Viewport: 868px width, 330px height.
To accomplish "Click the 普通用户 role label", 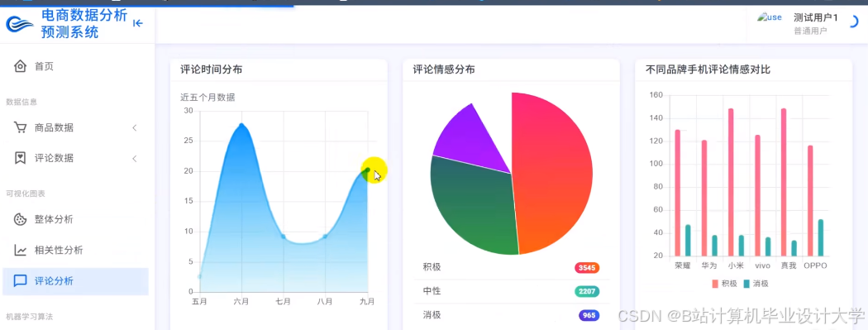I will [810, 31].
